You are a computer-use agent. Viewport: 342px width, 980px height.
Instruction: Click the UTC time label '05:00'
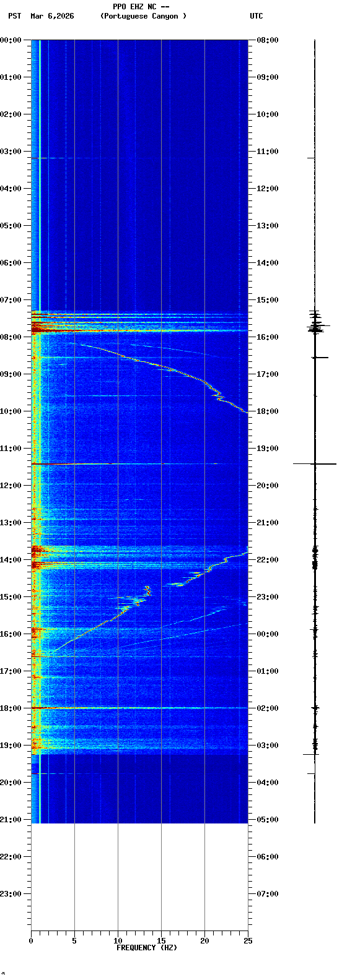tap(268, 820)
